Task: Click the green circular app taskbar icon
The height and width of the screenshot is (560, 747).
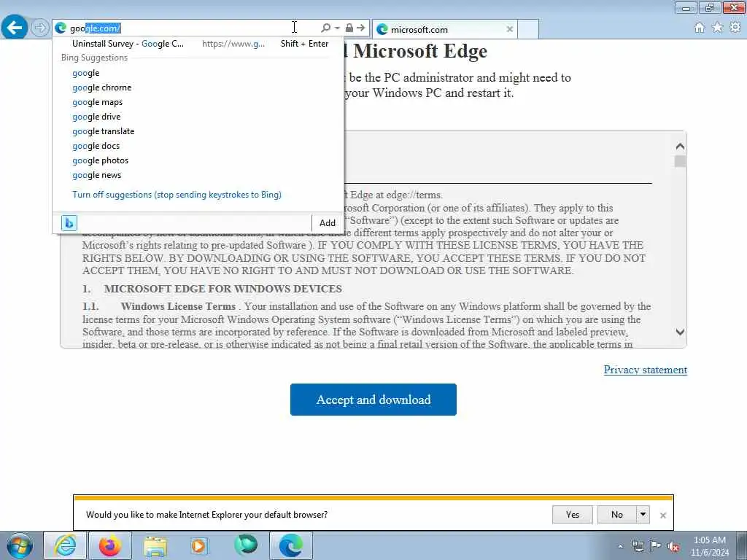Action: tap(246, 545)
